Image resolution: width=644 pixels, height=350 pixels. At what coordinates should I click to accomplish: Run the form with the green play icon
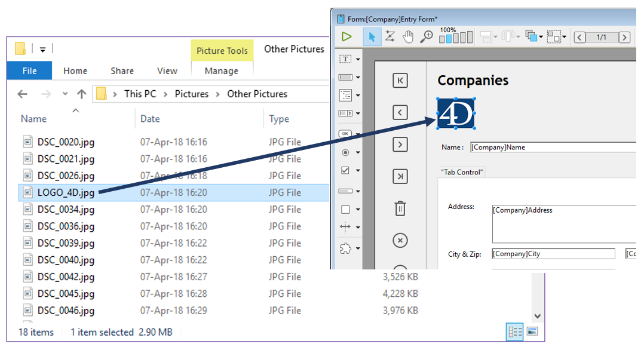[346, 37]
